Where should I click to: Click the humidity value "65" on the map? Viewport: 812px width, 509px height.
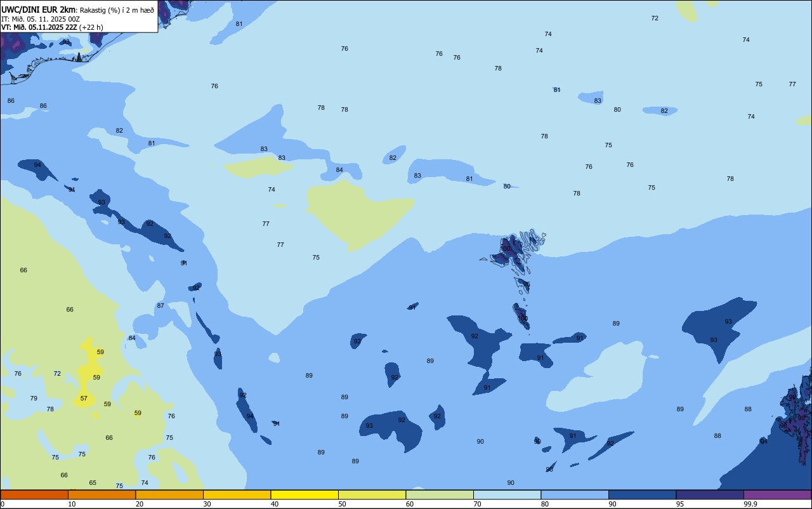coord(93,483)
